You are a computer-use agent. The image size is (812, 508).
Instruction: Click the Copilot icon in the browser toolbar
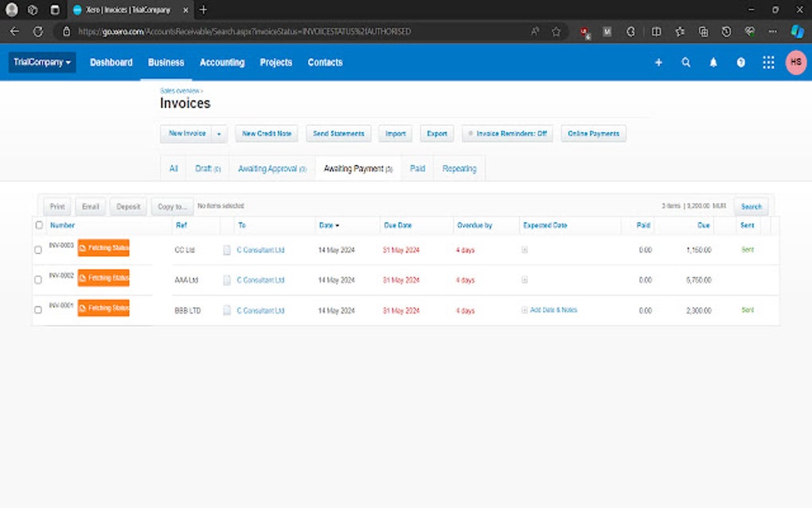[x=797, y=31]
